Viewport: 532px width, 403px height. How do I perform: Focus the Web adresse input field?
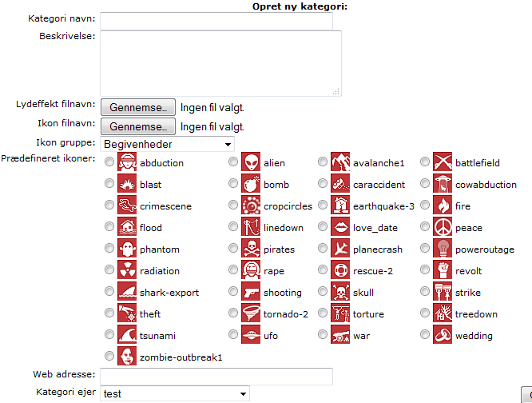(x=216, y=376)
